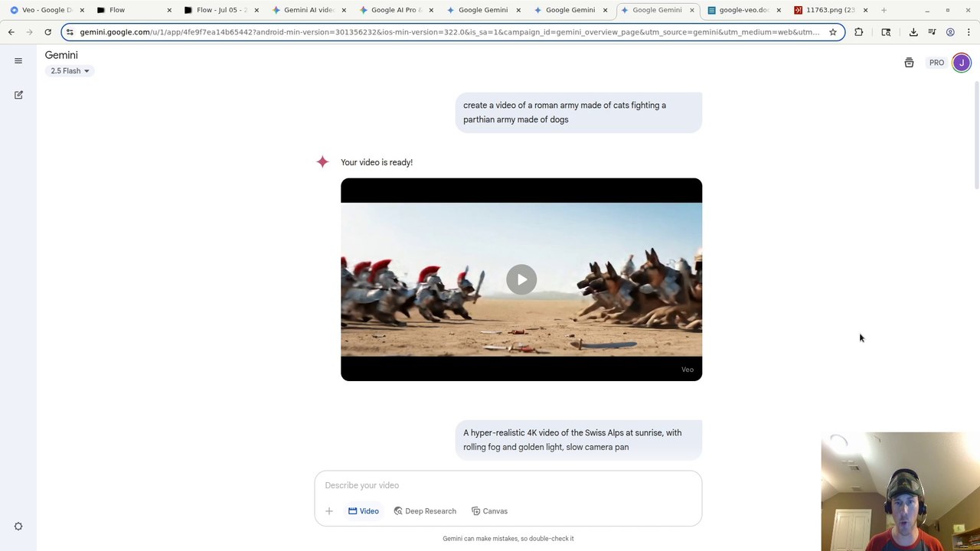Open the browser three-dot menu
This screenshot has width=980, height=551.
(x=968, y=32)
